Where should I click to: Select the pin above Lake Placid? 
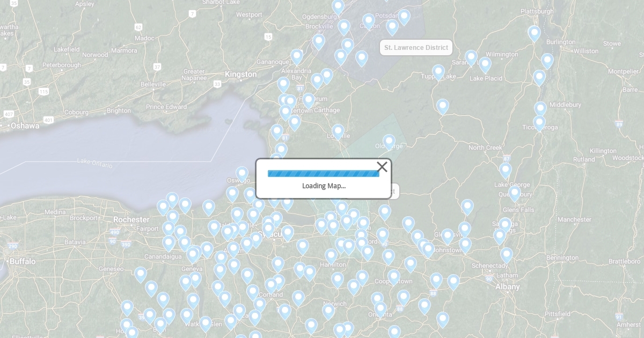click(485, 64)
